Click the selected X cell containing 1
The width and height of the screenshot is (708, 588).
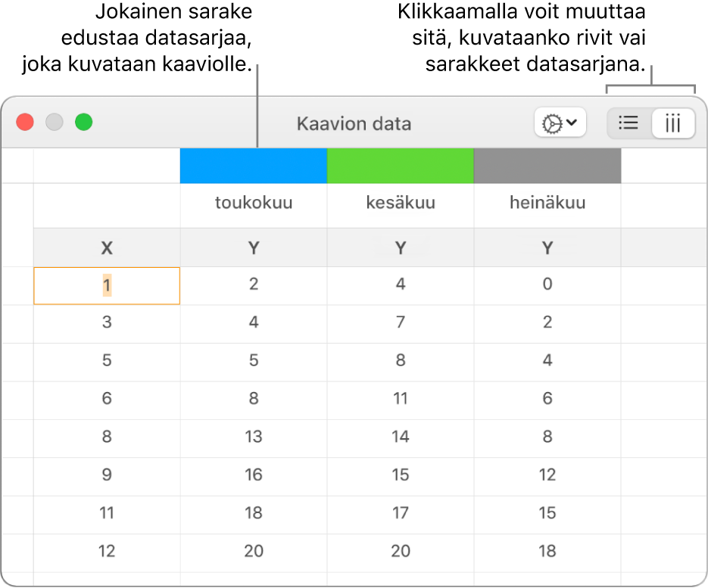coord(107,285)
